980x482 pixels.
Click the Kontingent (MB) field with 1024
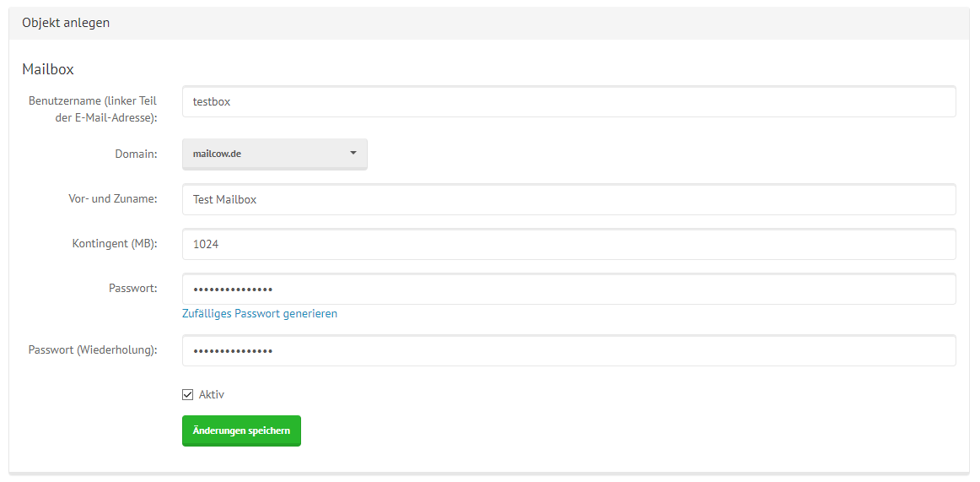pyautogui.click(x=568, y=244)
